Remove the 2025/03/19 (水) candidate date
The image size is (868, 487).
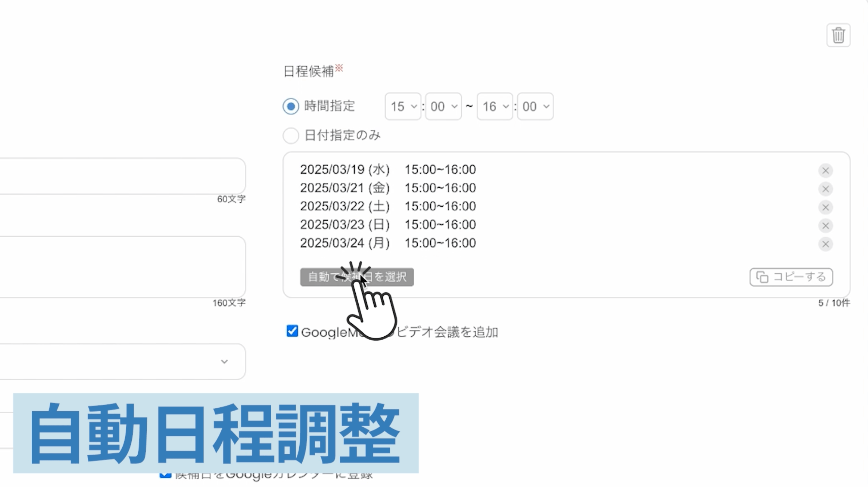tap(825, 171)
